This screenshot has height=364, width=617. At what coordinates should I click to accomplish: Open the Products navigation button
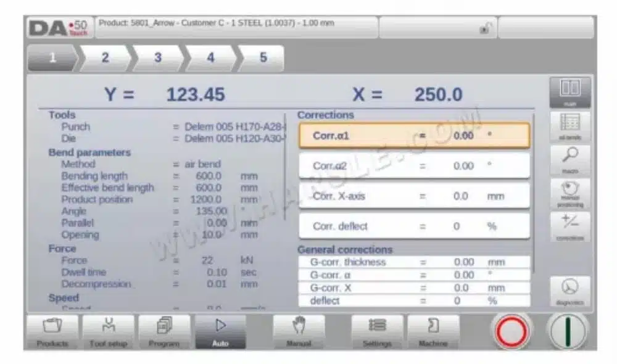[x=52, y=332]
